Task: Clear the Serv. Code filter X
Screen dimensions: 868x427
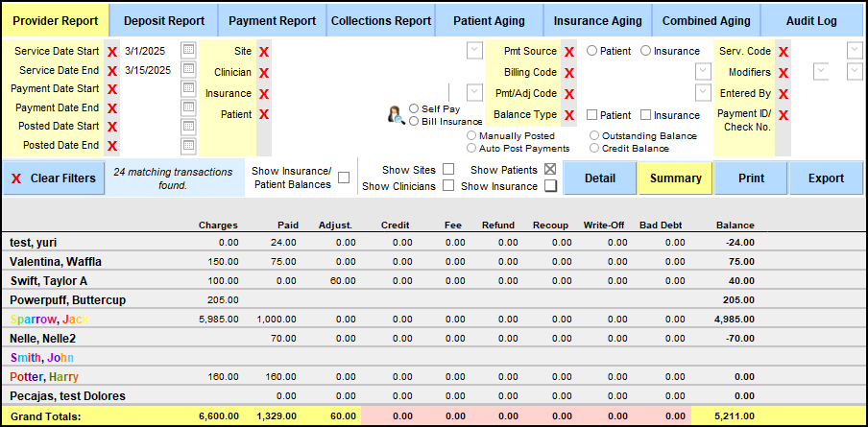Action: [784, 52]
